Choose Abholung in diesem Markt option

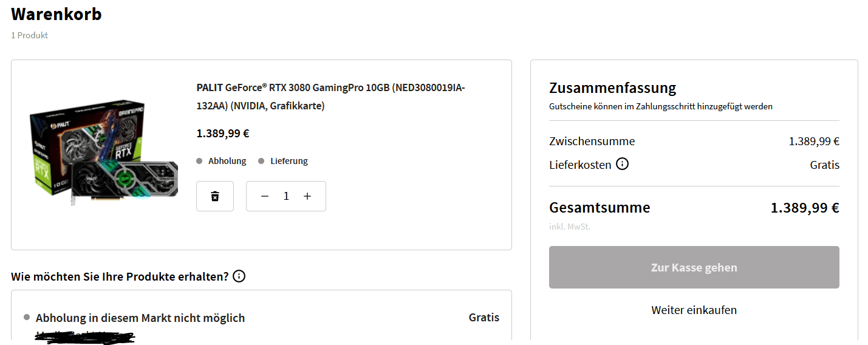pos(140,318)
